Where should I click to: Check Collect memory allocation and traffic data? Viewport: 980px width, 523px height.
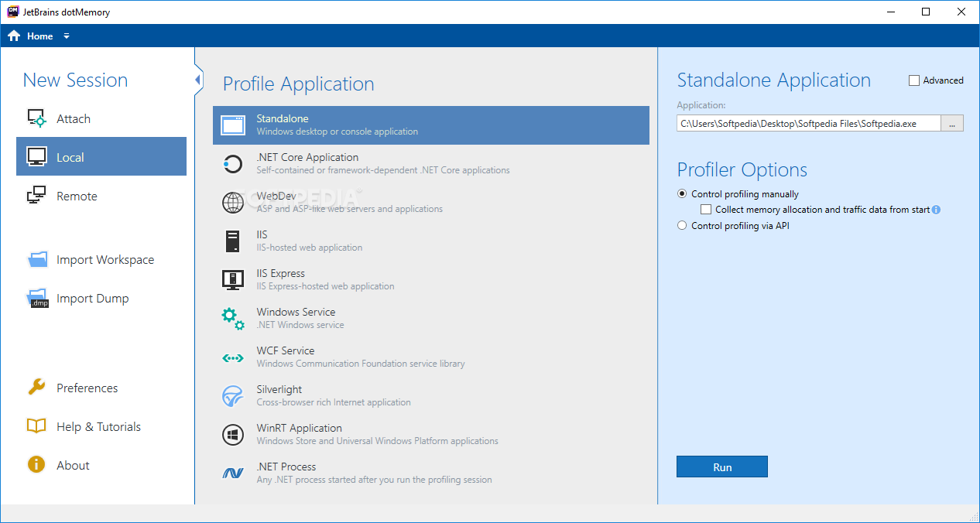click(706, 210)
